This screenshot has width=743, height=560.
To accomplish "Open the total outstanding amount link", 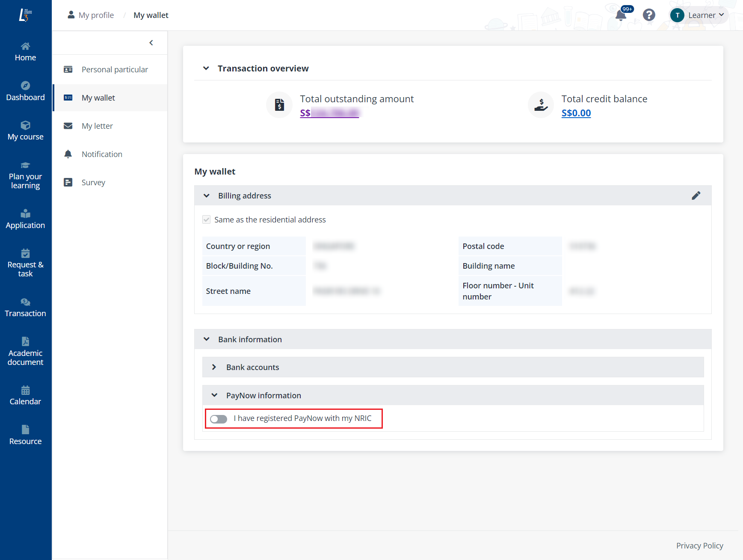I will tap(329, 113).
